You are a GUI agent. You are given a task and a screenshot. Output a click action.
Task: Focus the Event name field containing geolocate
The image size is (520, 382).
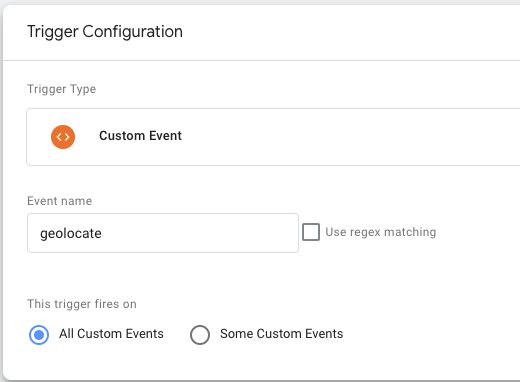[x=163, y=233]
